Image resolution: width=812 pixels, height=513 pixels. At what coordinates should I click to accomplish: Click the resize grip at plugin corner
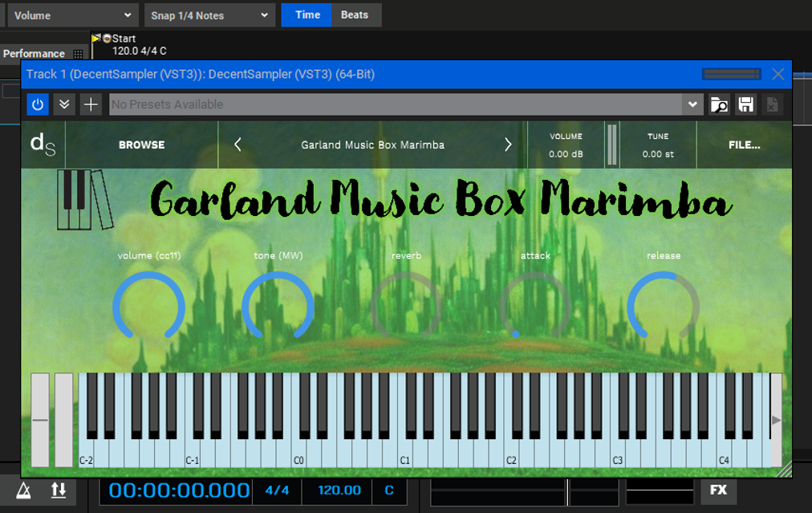point(784,470)
